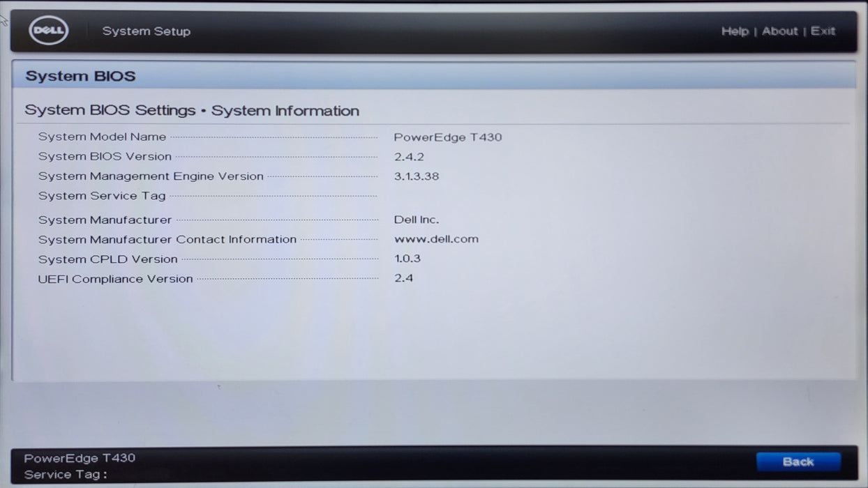Open the Help link
This screenshot has height=488, width=868.
(x=735, y=31)
